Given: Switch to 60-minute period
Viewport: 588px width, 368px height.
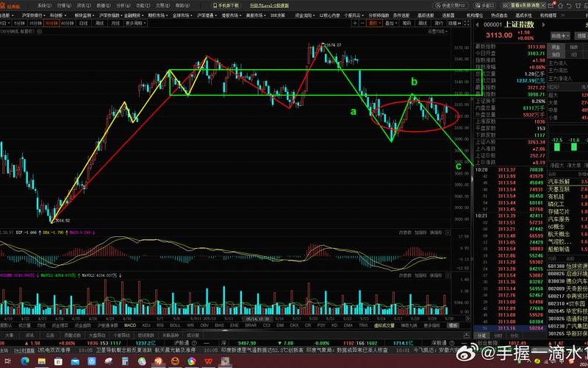Looking at the screenshot, I should click(67, 24).
